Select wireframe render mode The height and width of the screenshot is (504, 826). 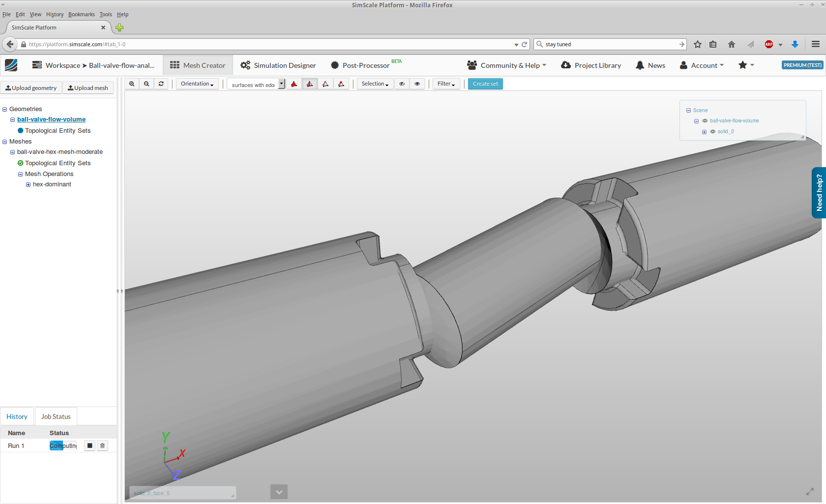tap(325, 84)
